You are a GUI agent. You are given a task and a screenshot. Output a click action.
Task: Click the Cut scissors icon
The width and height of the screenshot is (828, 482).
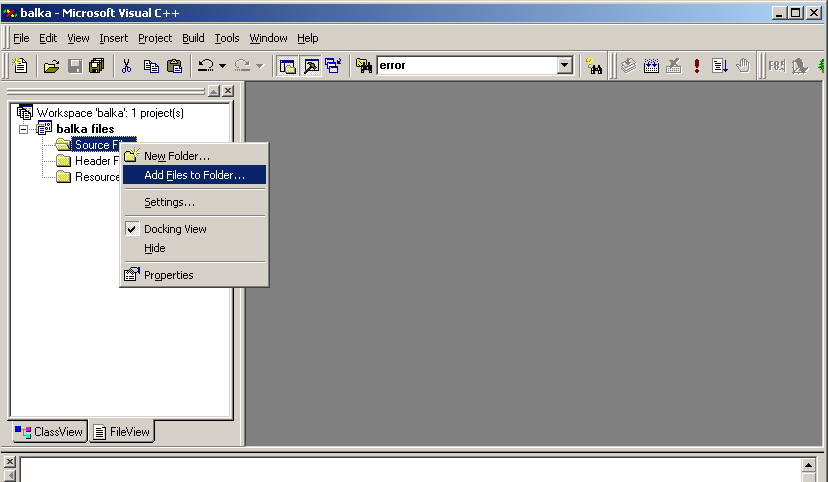127,66
